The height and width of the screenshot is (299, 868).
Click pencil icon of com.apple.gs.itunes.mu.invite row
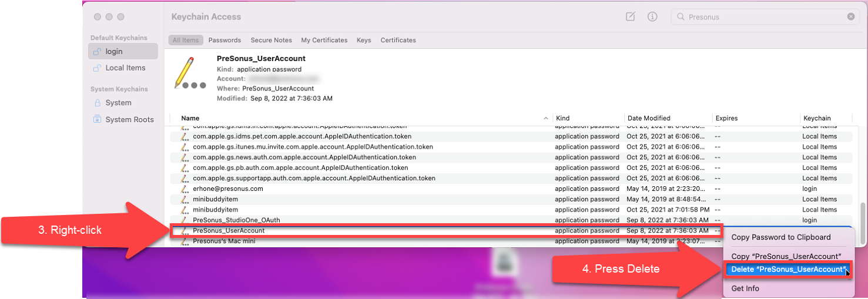(185, 147)
